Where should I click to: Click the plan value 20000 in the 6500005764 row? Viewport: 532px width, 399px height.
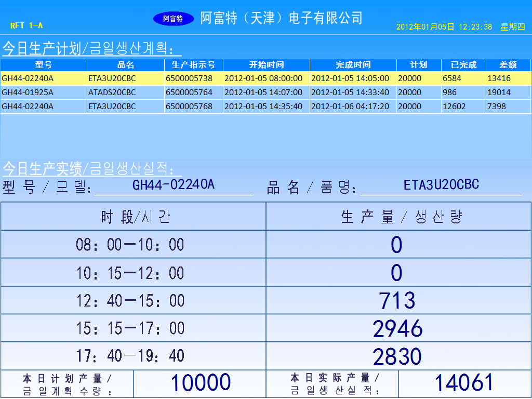419,92
